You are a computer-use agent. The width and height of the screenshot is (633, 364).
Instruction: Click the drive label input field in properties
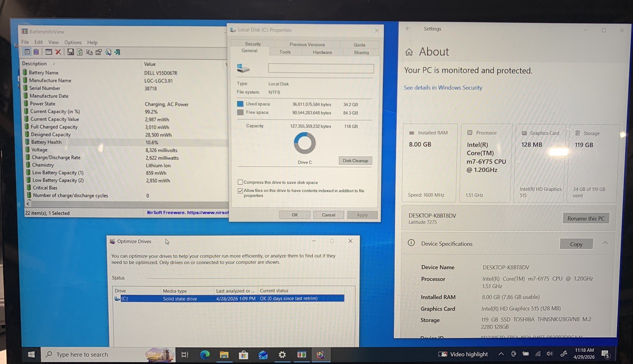click(x=321, y=68)
